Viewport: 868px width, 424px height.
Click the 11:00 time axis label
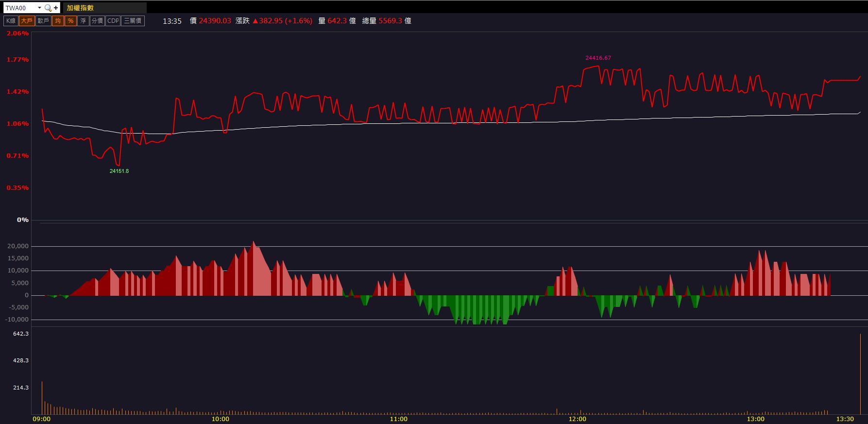pyautogui.click(x=398, y=419)
